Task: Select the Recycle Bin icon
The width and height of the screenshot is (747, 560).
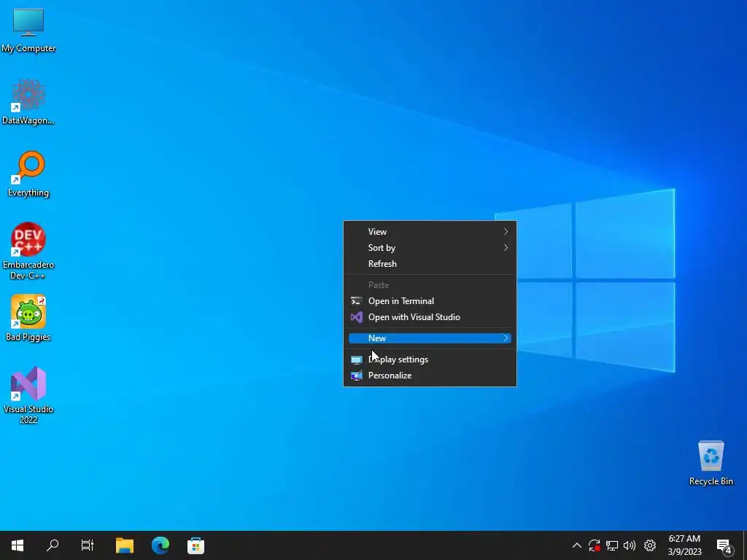Action: click(x=711, y=463)
